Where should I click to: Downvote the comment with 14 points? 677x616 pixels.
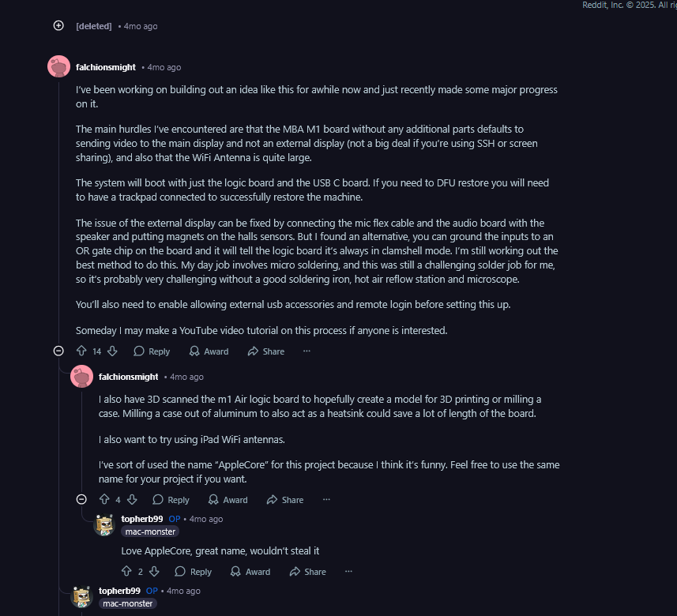112,351
